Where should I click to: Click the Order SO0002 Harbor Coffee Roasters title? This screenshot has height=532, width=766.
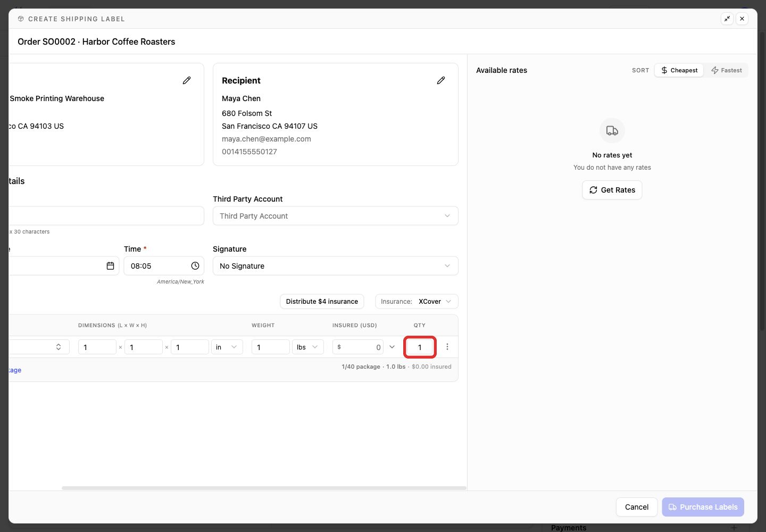(x=96, y=41)
